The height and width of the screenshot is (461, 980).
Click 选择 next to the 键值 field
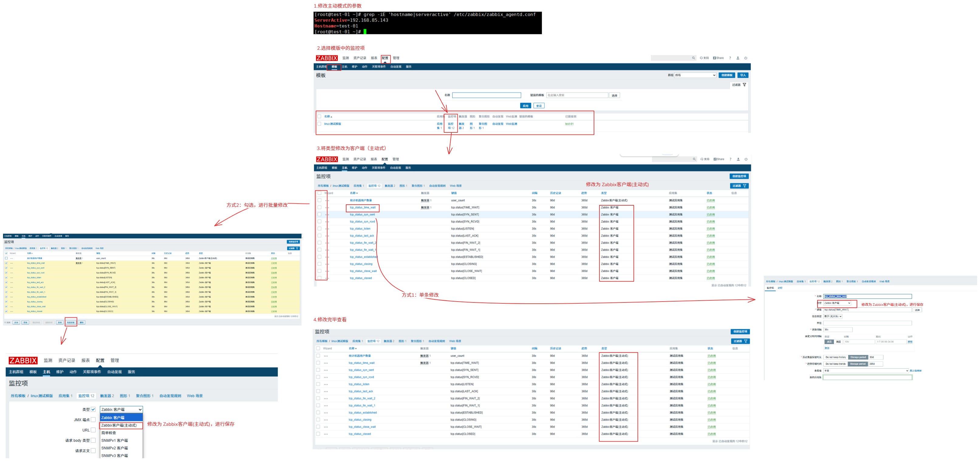[x=917, y=310]
